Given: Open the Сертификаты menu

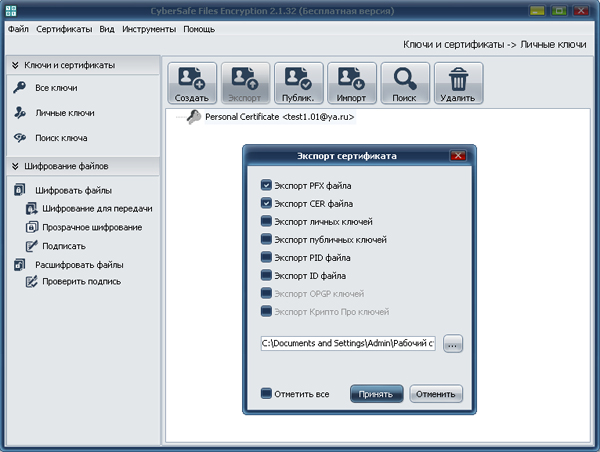Looking at the screenshot, I should pos(64,29).
